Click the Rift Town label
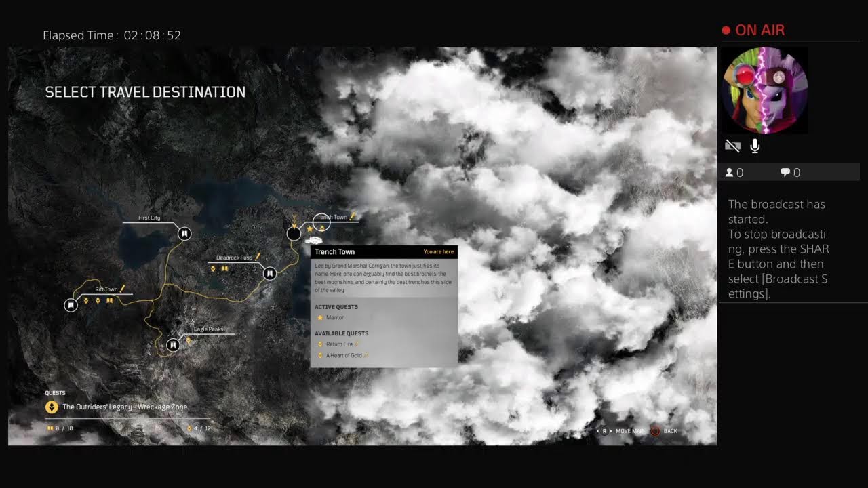 (106, 289)
